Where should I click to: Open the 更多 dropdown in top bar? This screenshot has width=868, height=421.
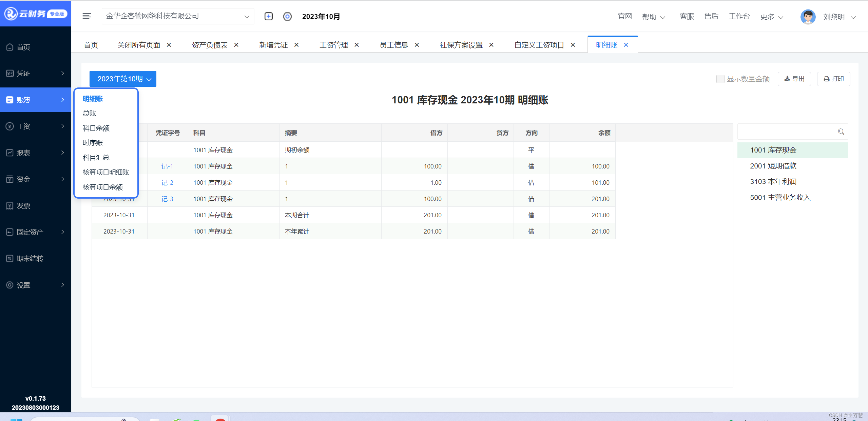pyautogui.click(x=771, y=16)
